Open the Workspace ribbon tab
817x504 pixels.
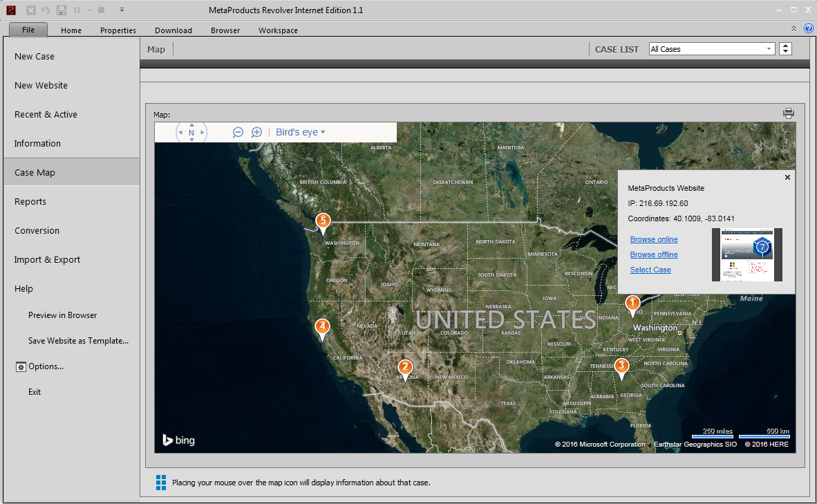(278, 30)
